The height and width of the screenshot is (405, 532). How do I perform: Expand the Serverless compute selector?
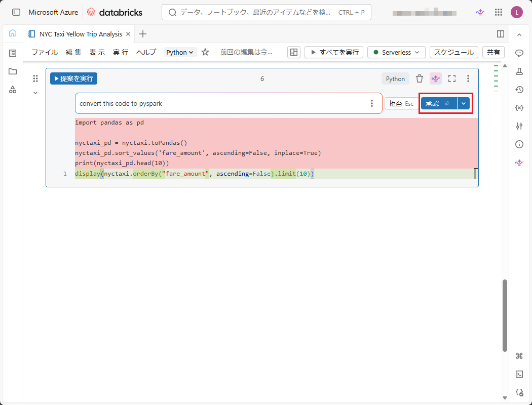[x=396, y=52]
